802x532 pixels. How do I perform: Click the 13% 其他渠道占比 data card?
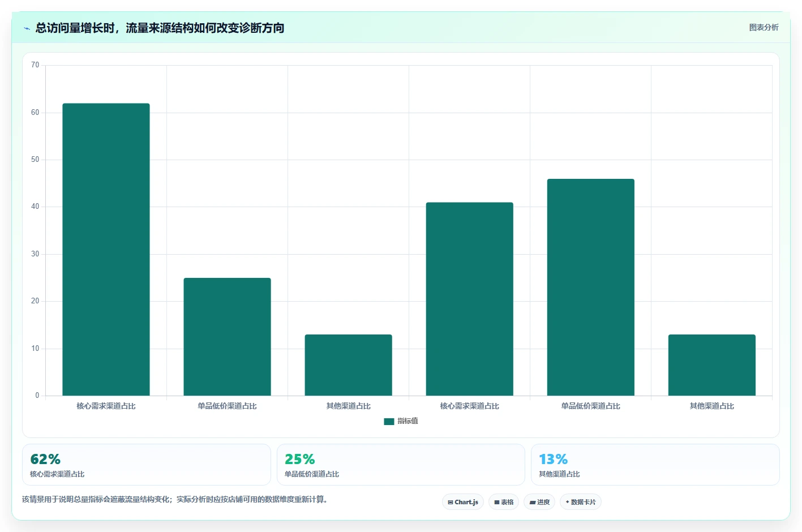tap(655, 465)
